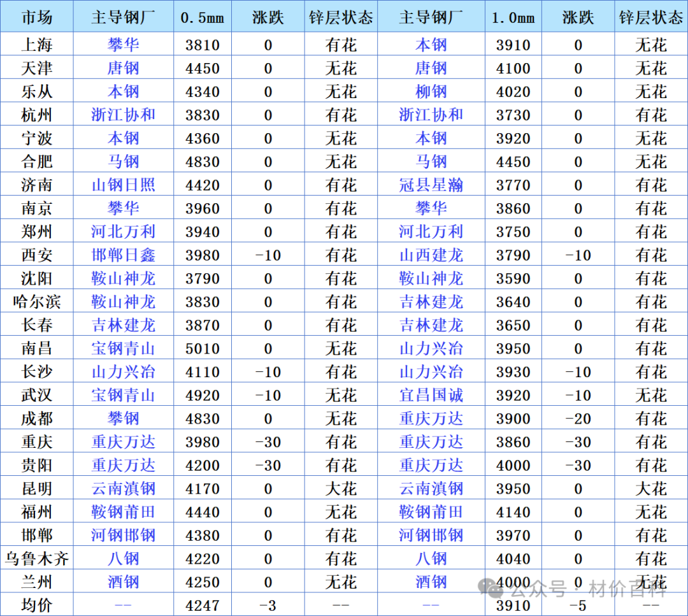Click the 1.0mm column header
This screenshot has height=616, width=688.
513,18
